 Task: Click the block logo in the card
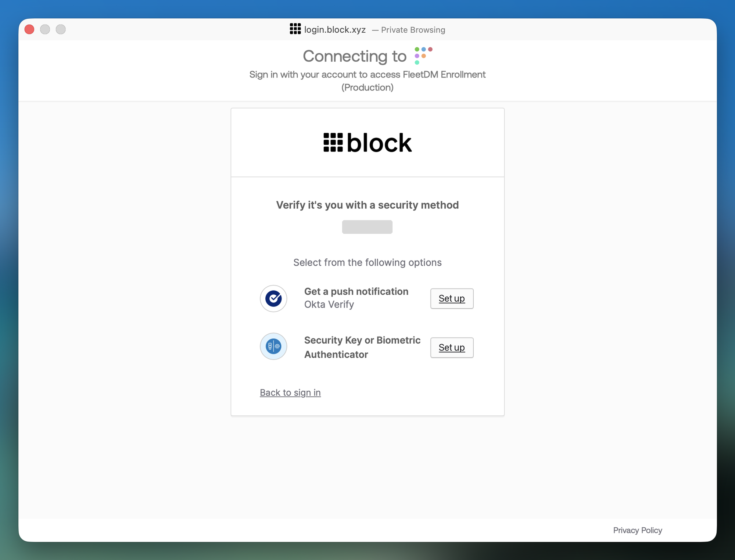pos(367,143)
